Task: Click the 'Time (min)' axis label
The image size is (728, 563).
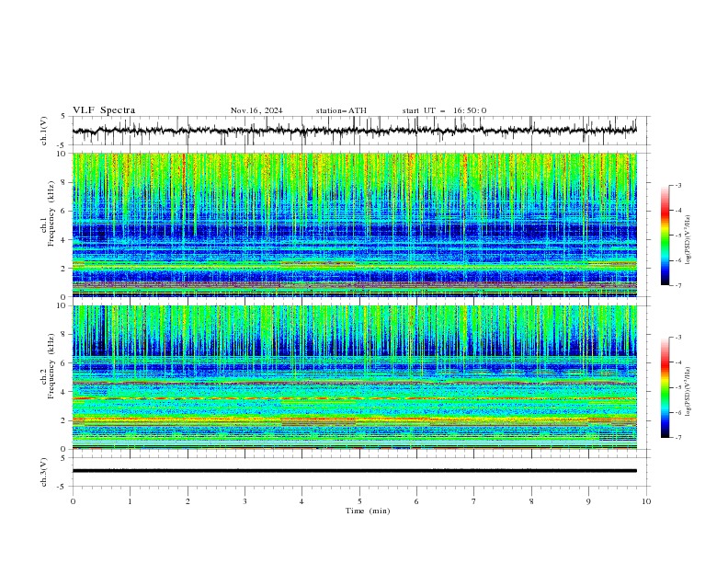Action: click(368, 511)
